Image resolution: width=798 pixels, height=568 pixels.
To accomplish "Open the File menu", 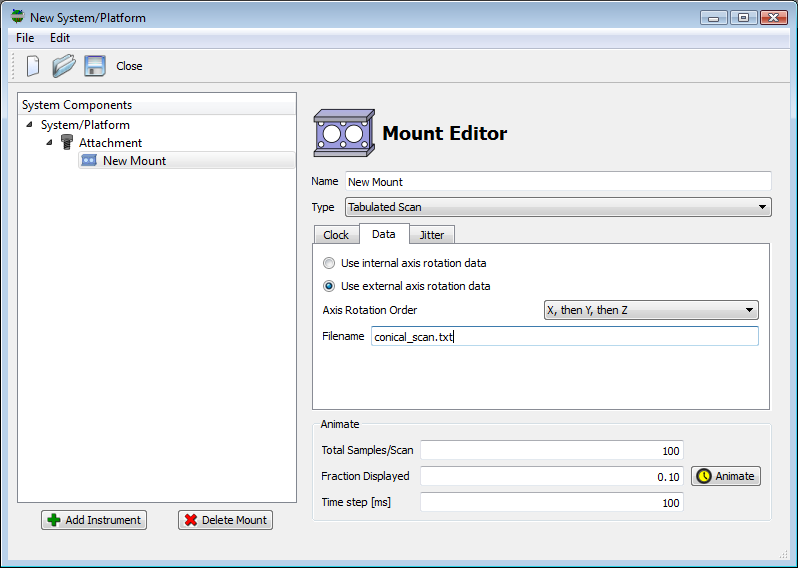I will click(x=25, y=38).
